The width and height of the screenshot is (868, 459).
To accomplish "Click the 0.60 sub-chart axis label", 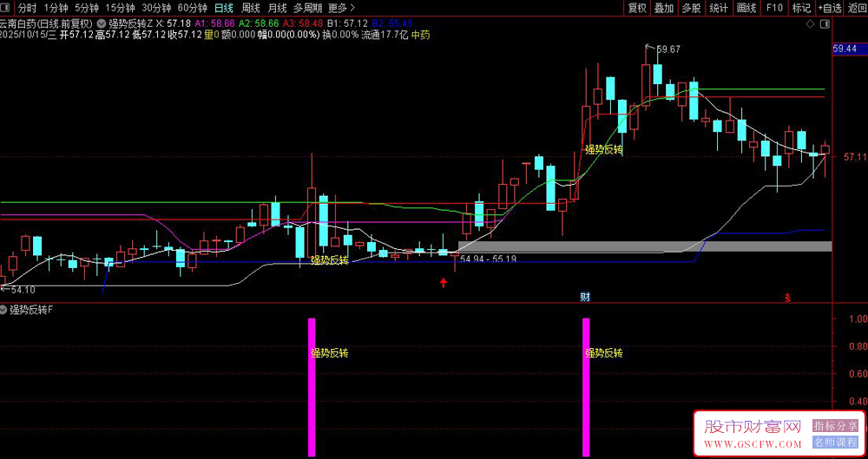I will pyautogui.click(x=858, y=374).
